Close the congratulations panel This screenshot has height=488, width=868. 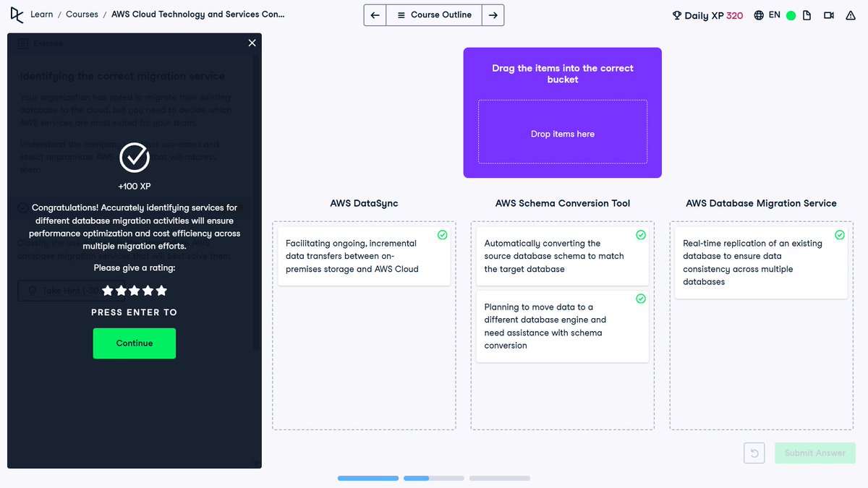252,43
